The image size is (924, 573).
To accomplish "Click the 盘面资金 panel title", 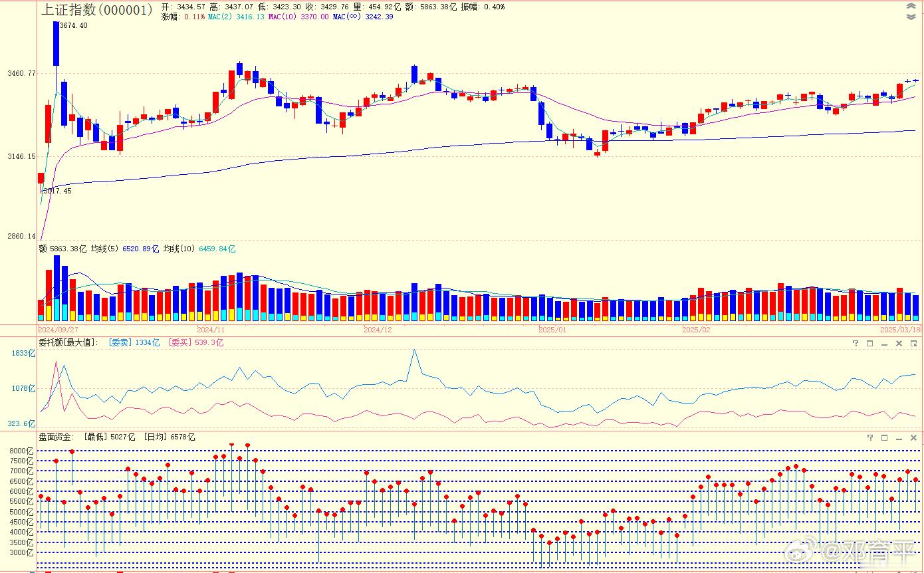I will [x=56, y=437].
